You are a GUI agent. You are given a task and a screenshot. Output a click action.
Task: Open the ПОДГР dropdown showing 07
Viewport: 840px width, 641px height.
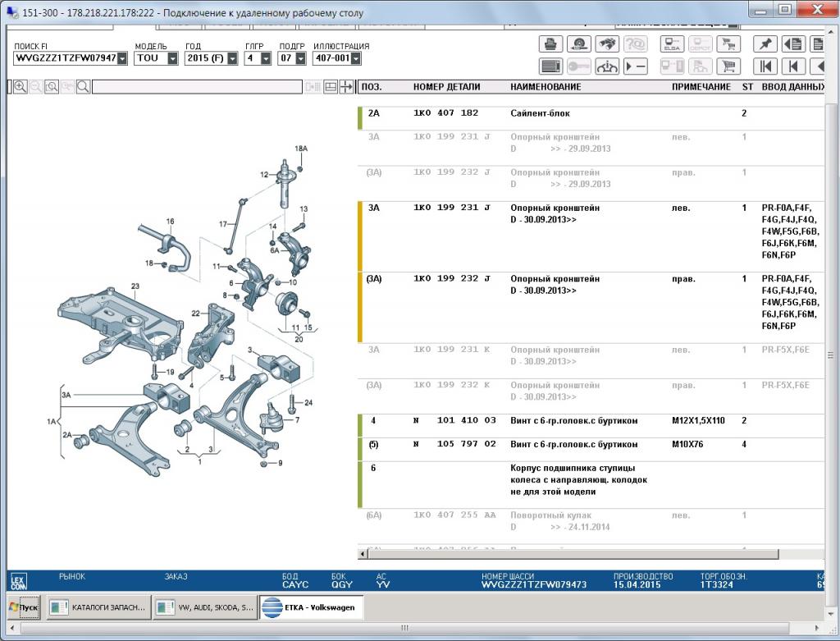coord(300,58)
